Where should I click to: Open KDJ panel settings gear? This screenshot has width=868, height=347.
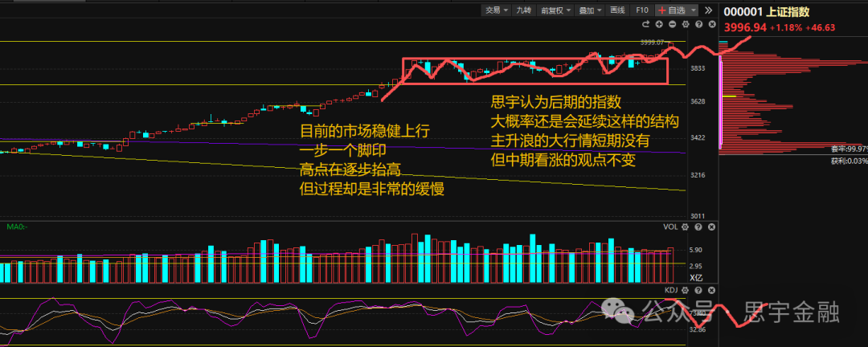(685, 291)
